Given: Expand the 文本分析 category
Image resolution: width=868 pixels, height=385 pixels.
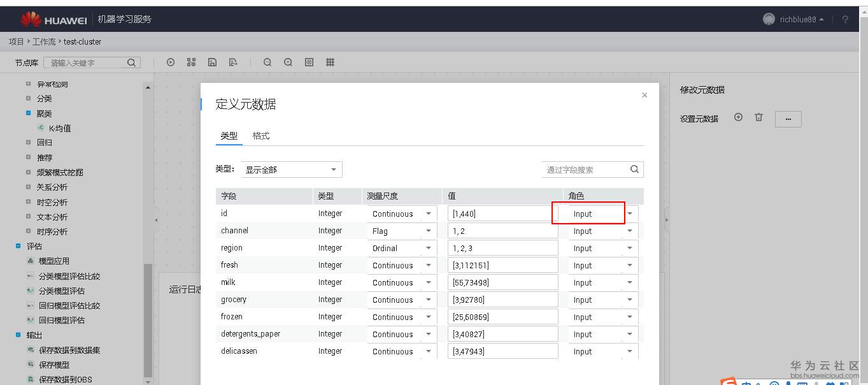Looking at the screenshot, I should pyautogui.click(x=28, y=217).
